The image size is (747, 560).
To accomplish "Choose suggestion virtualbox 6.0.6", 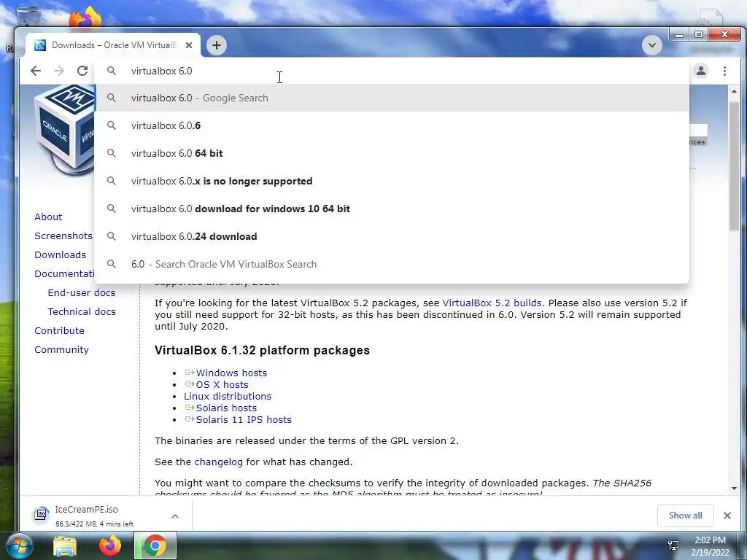I will [392, 125].
